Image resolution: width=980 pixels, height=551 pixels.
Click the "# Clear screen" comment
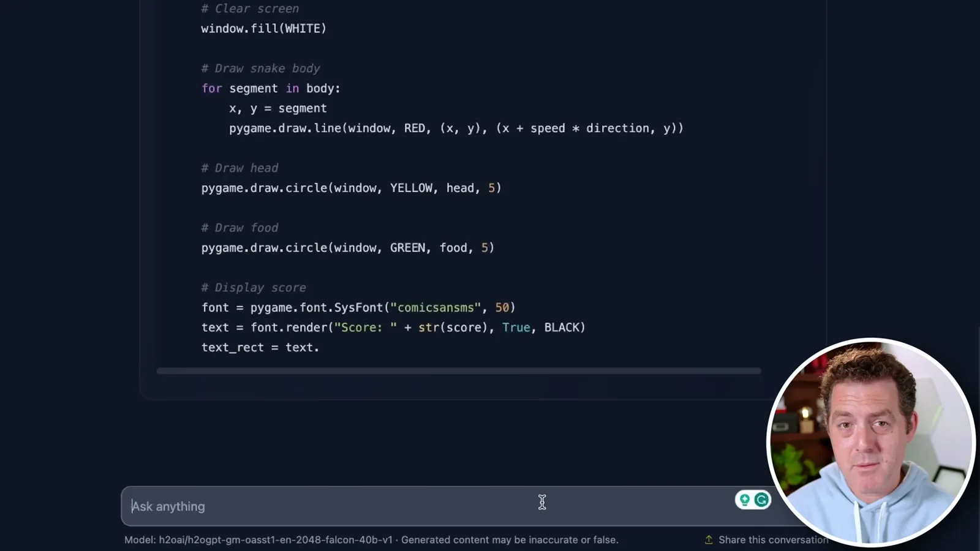(x=250, y=9)
